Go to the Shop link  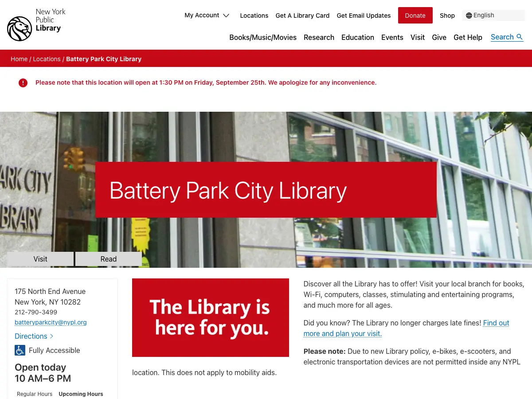pos(447,16)
